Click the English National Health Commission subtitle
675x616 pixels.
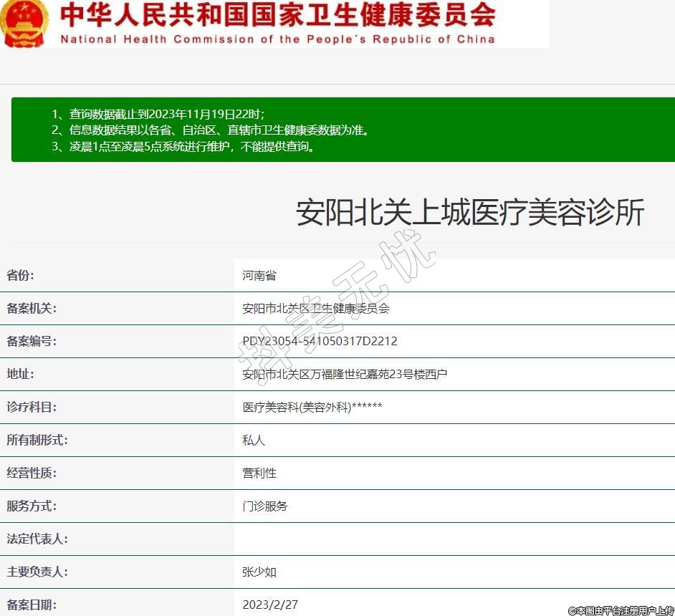(277, 39)
